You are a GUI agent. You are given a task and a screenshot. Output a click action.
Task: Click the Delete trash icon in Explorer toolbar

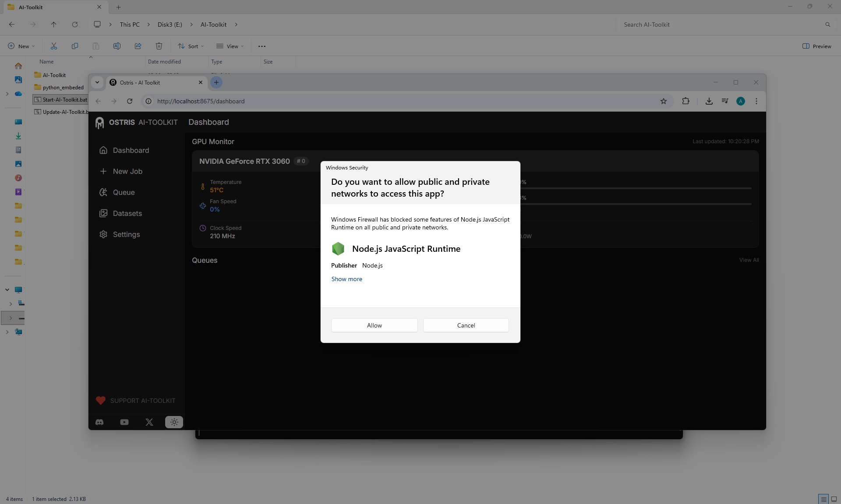point(159,46)
